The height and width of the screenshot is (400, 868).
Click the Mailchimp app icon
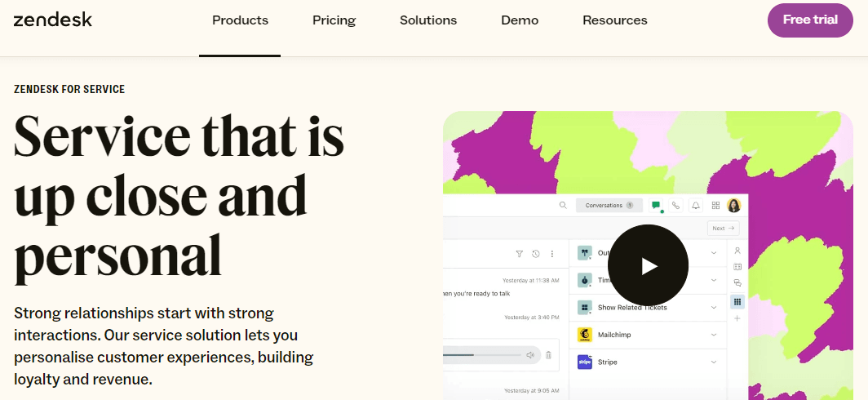click(x=584, y=335)
